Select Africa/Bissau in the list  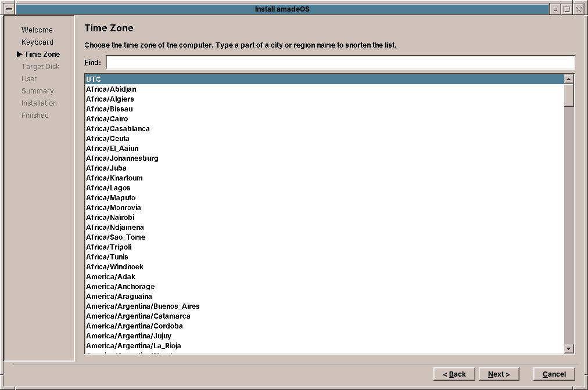point(324,109)
